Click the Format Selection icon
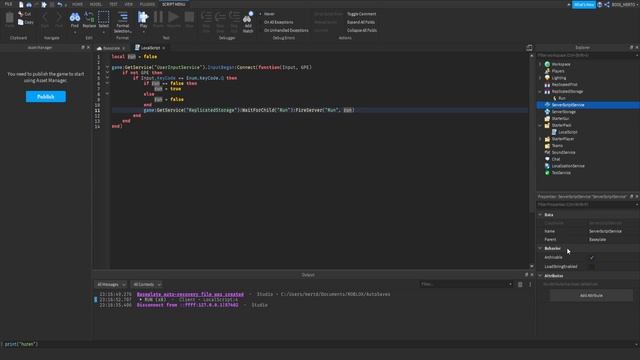 tap(122, 18)
